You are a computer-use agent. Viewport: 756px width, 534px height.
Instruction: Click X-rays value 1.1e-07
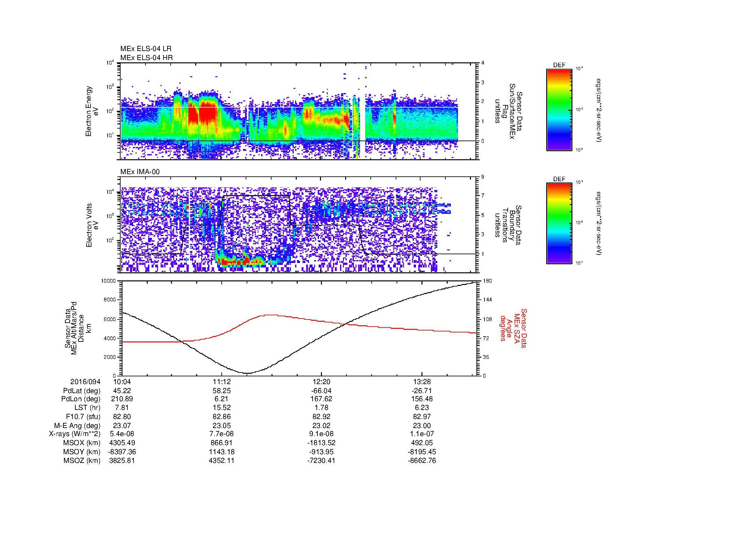[421, 434]
